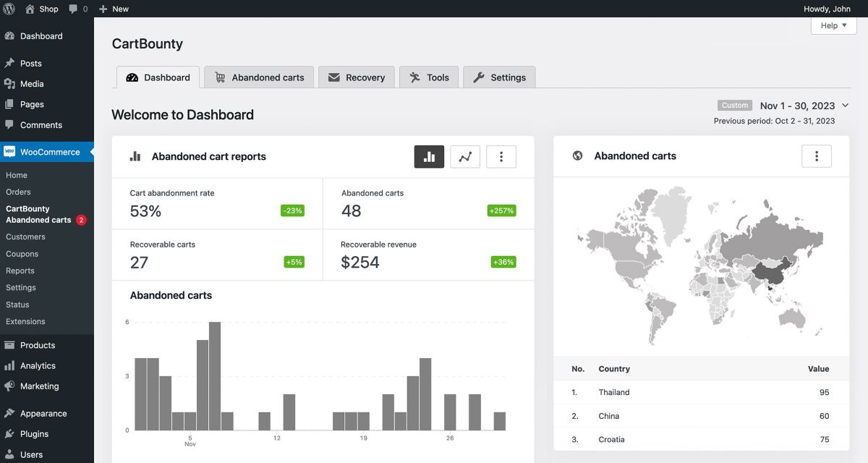Image resolution: width=868 pixels, height=463 pixels.
Task: Click the +257% abandoned carts badge
Action: 502,211
